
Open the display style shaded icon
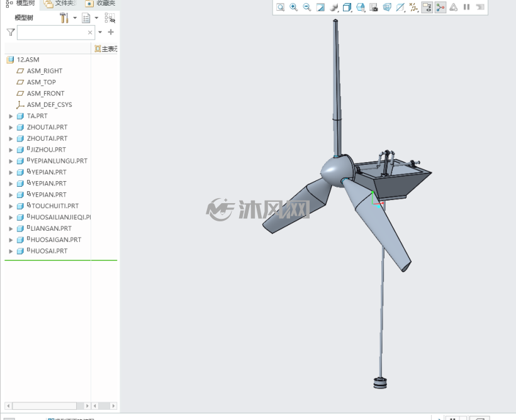334,8
